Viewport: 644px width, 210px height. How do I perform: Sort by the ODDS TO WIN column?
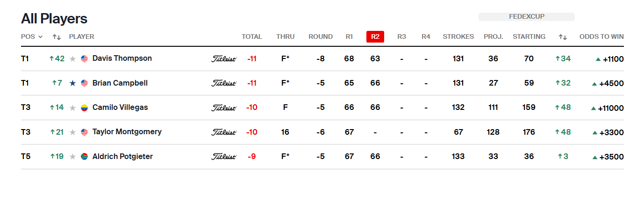coord(601,37)
